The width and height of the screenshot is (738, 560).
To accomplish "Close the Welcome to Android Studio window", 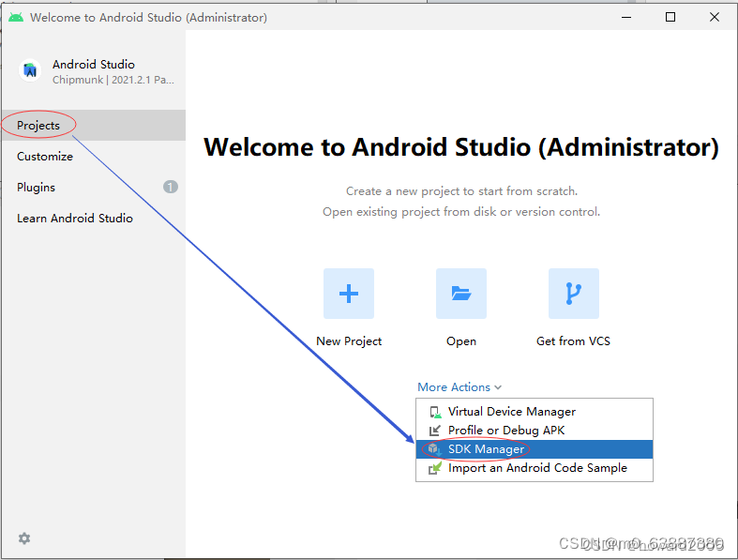I will (x=714, y=18).
